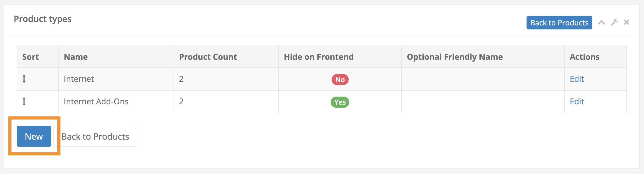Screen dimensions: 644x174
Task: Close the Product types panel
Action: pyautogui.click(x=626, y=22)
